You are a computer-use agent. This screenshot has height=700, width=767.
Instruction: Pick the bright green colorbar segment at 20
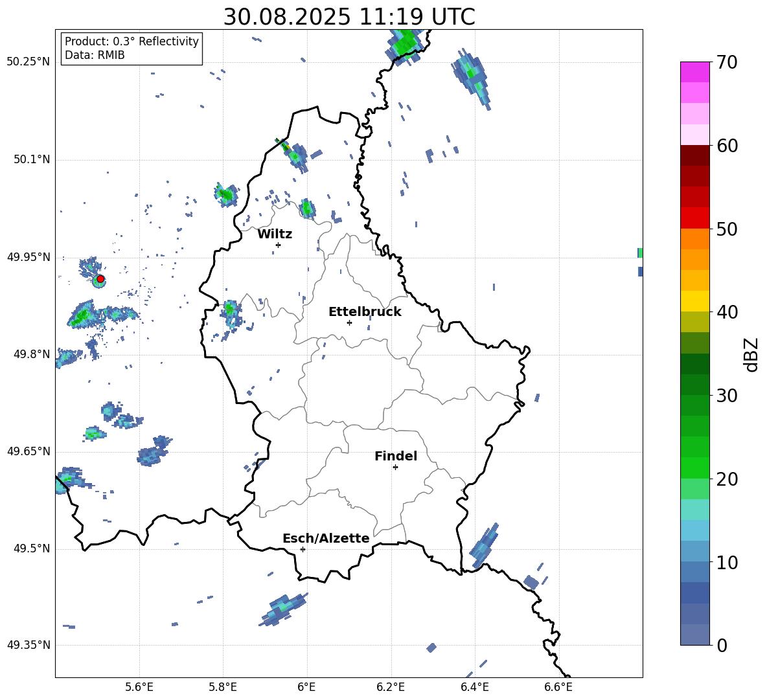(694, 468)
